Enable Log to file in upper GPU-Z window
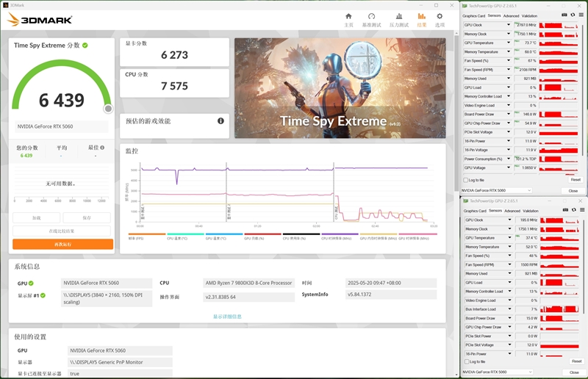This screenshot has height=379, width=588. [466, 180]
